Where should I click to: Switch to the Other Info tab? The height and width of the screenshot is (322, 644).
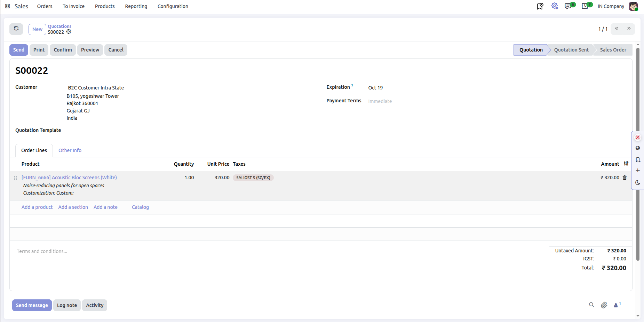[70, 150]
